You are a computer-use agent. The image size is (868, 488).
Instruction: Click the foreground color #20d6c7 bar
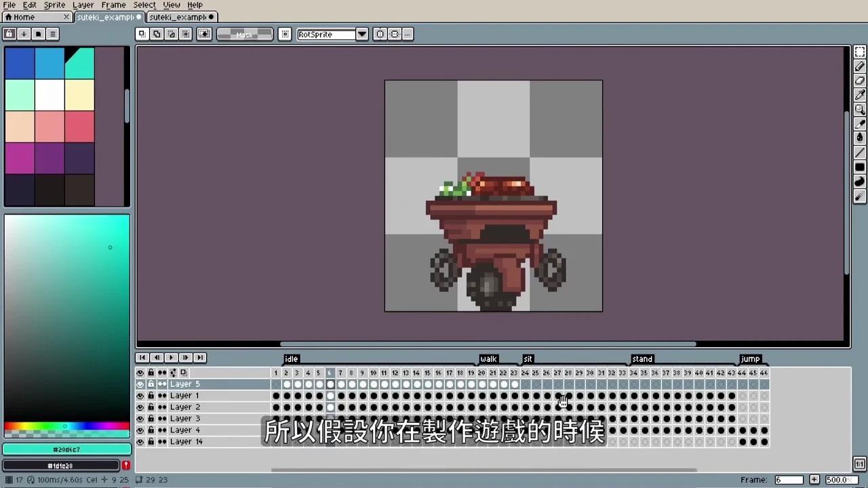[x=66, y=449]
